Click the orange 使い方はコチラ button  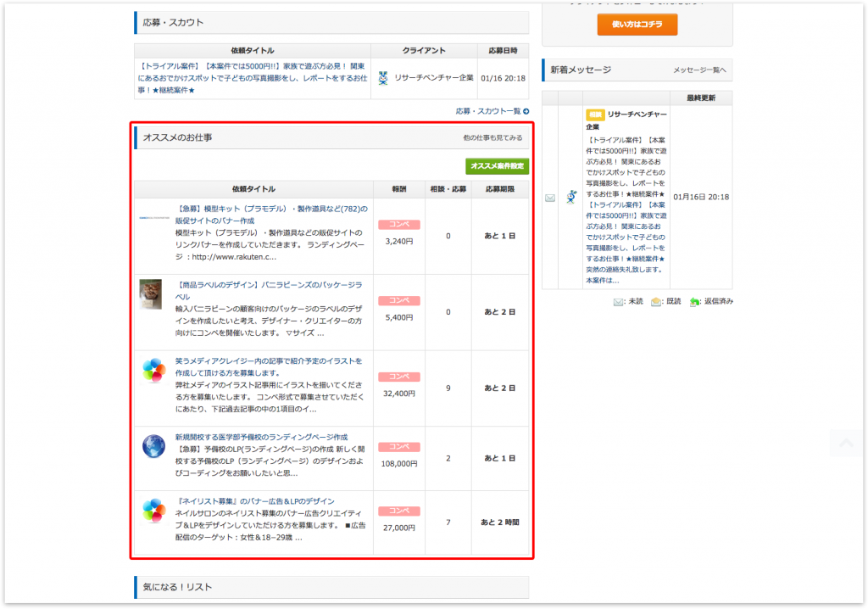(x=637, y=25)
